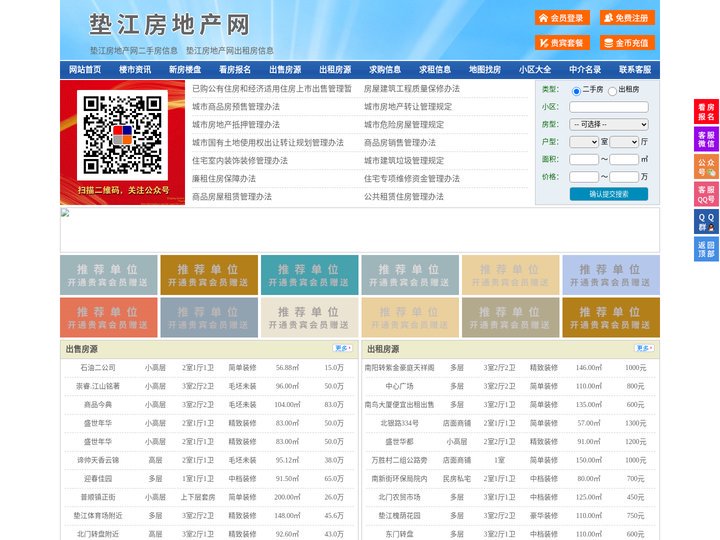Viewport: 720px width, 540px height.
Task: Click the sidebar 返回顶部 icon
Action: [x=706, y=249]
